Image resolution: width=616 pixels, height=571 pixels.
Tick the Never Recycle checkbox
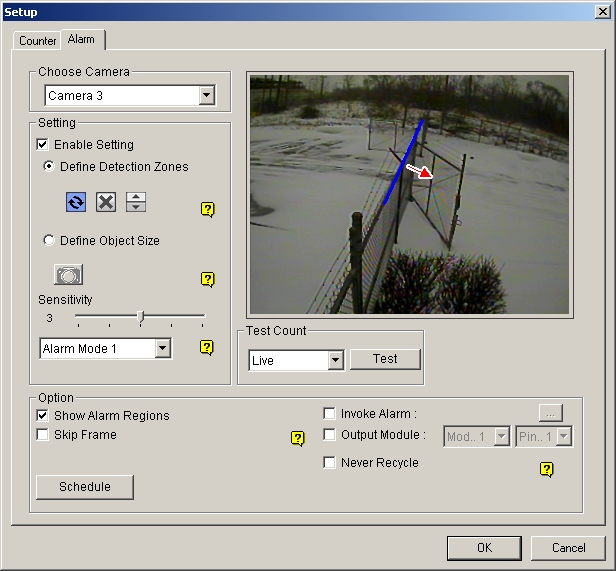click(329, 463)
